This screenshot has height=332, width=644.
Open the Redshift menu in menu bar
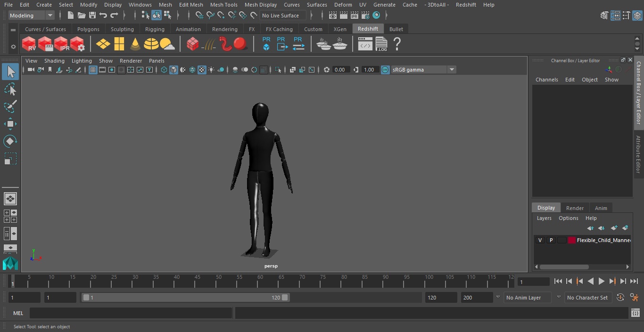point(466,5)
